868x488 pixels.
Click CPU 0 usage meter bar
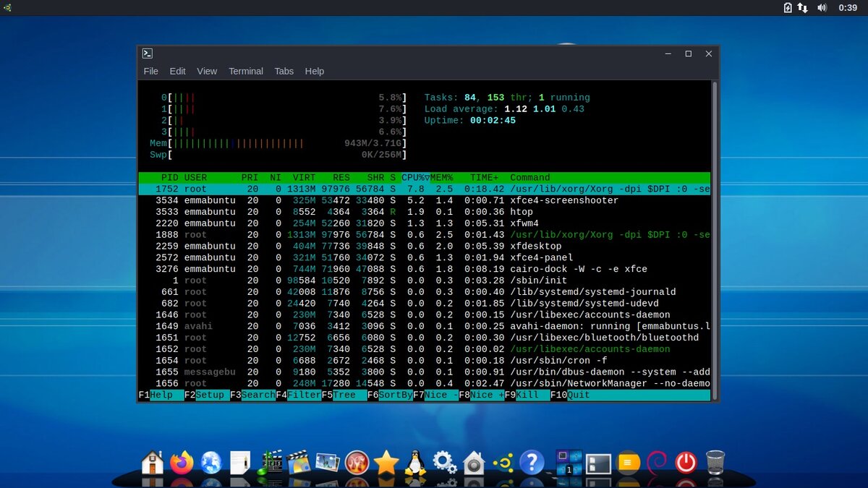(284, 98)
